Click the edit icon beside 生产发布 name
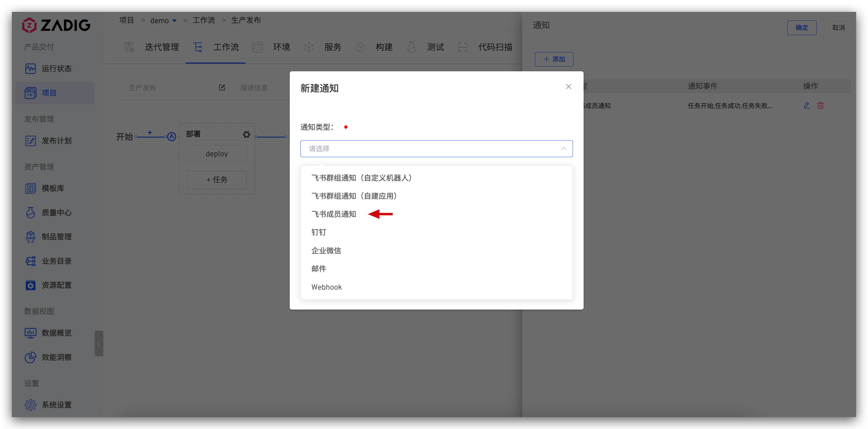Image resolution: width=868 pixels, height=429 pixels. tap(222, 88)
